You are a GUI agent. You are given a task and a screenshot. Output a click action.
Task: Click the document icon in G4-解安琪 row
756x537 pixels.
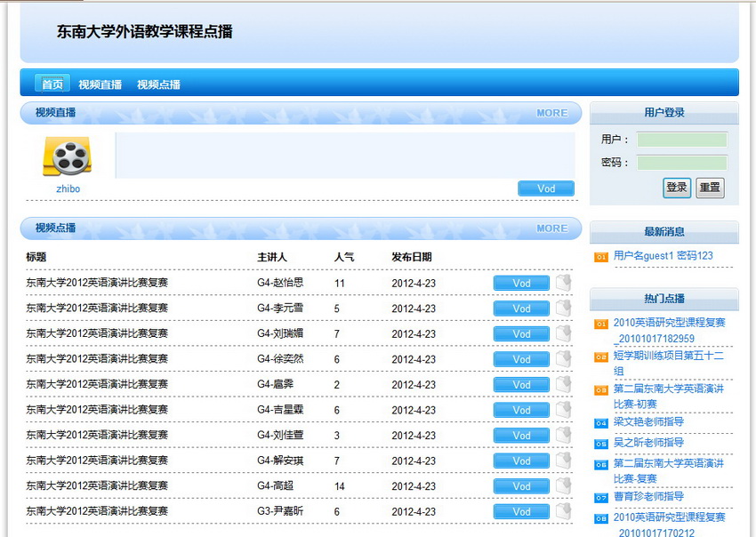564,461
